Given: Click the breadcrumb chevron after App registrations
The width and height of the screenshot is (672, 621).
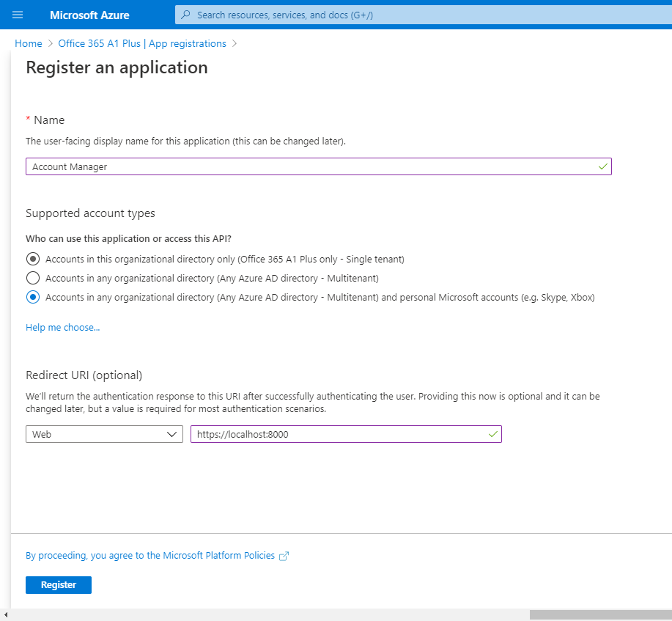Looking at the screenshot, I should [234, 44].
